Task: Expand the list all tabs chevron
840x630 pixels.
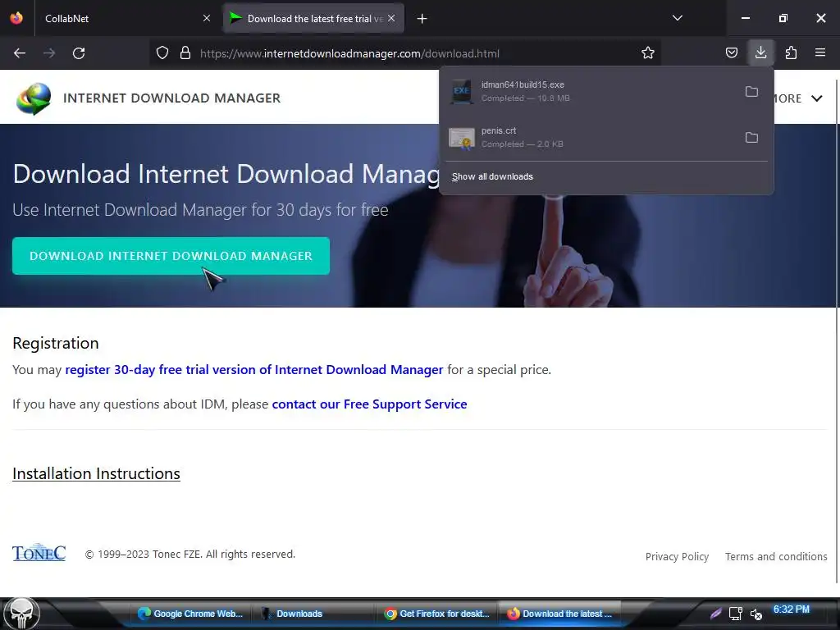Action: tap(678, 18)
